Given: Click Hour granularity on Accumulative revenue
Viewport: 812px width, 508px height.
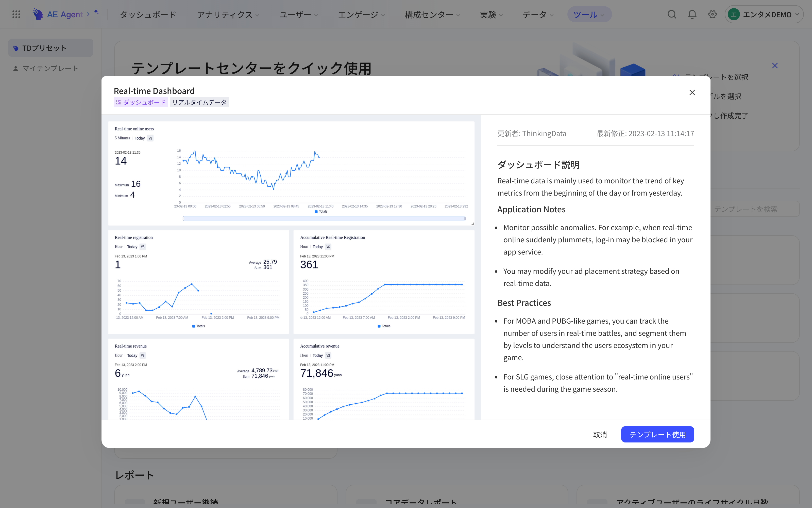Looking at the screenshot, I should pos(304,355).
